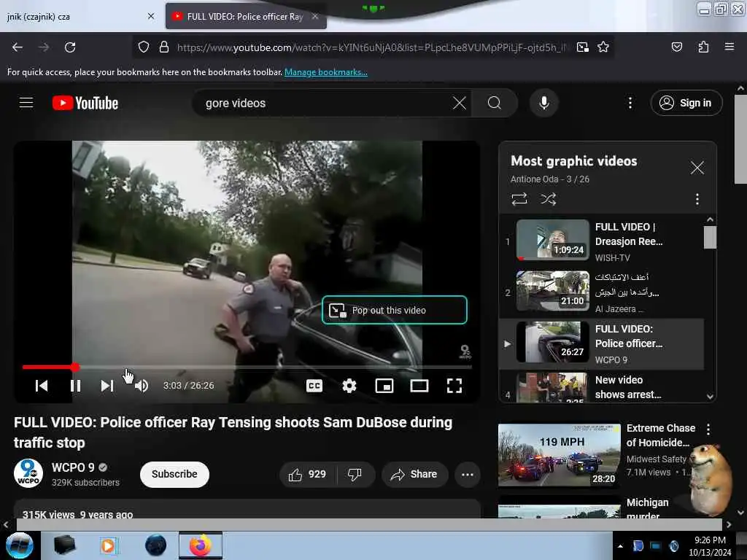Open the media player taskbar icon
The width and height of the screenshot is (747, 560).
108,545
